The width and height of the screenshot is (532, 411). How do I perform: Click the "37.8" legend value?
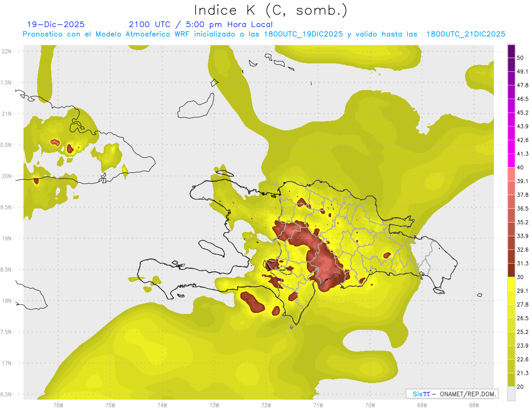click(523, 195)
